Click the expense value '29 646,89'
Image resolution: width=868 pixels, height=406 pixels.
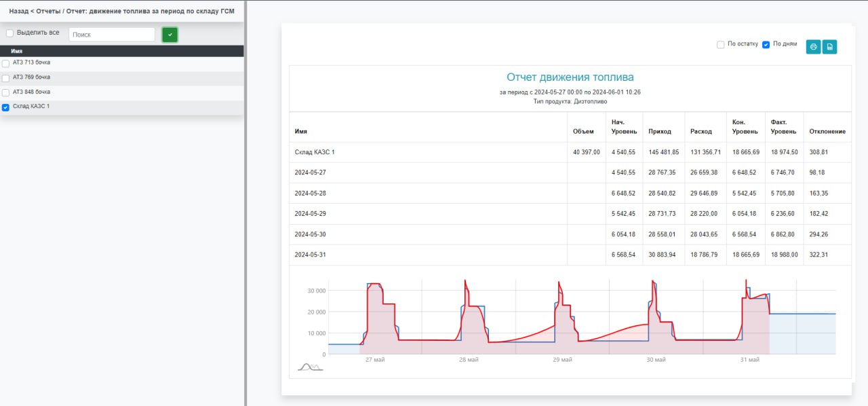click(x=704, y=193)
